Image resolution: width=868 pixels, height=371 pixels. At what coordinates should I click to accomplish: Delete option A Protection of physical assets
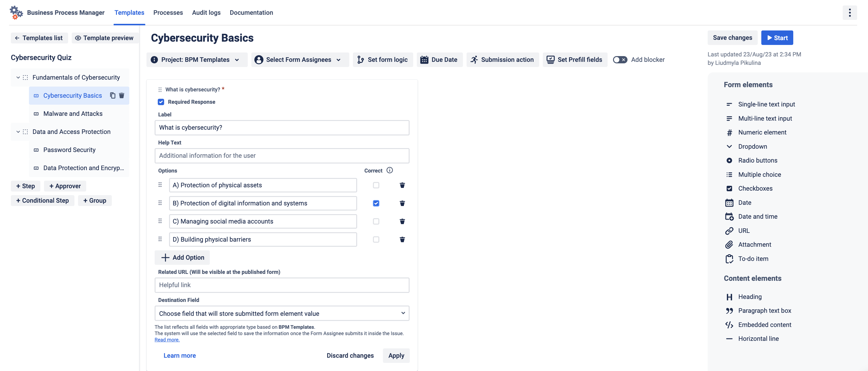tap(402, 185)
